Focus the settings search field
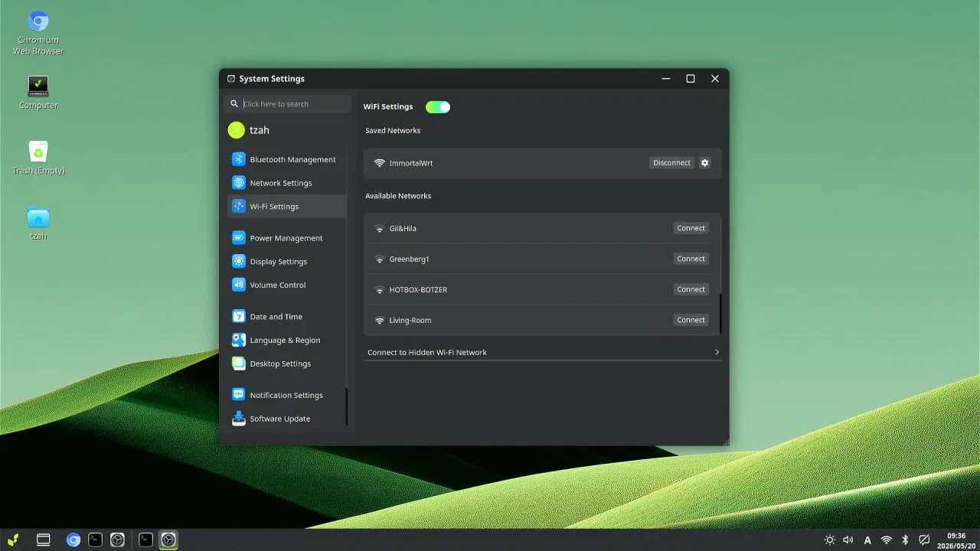The image size is (980, 551). [x=288, y=103]
